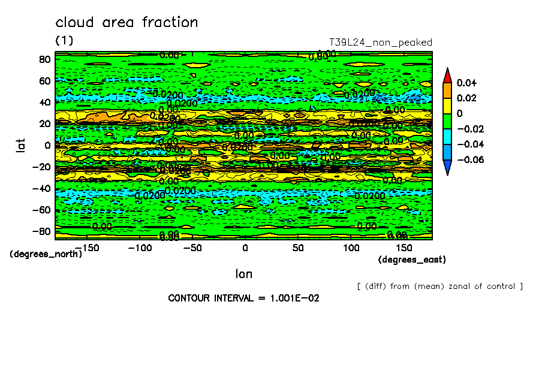
Task: Select the "(degrees_north)" unit label
Action: pyautogui.click(x=46, y=254)
